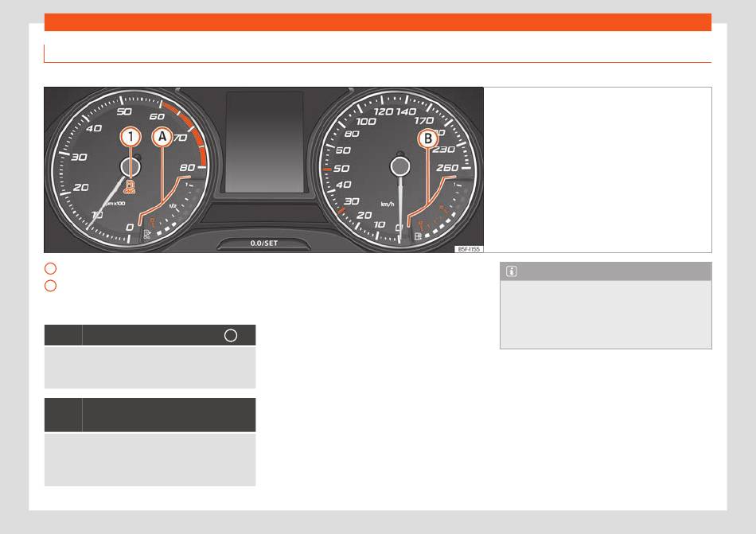Viewport: 756px width, 534px height.
Task: Select callout marker B on the fuel gauge
Action: [427, 138]
